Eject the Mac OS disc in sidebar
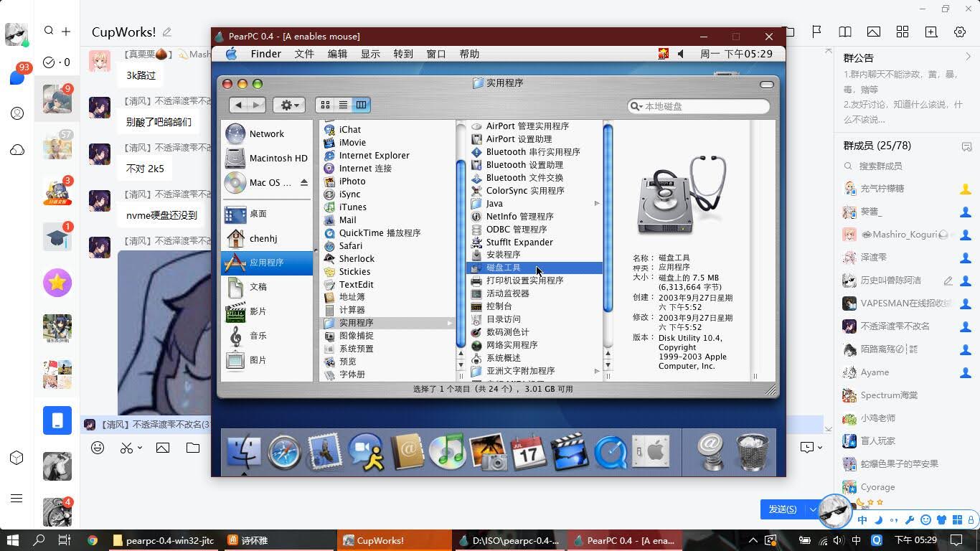The image size is (980, 551). [x=304, y=182]
